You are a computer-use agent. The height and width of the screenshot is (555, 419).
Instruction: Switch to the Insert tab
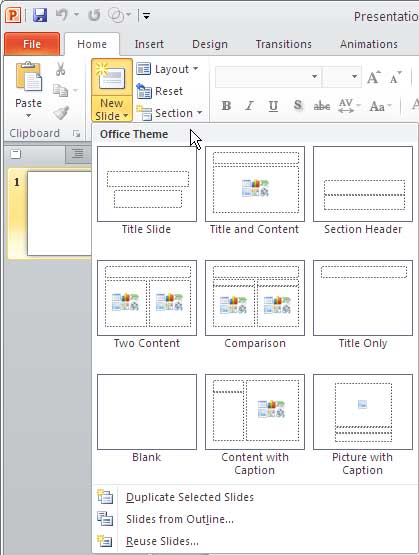click(149, 44)
